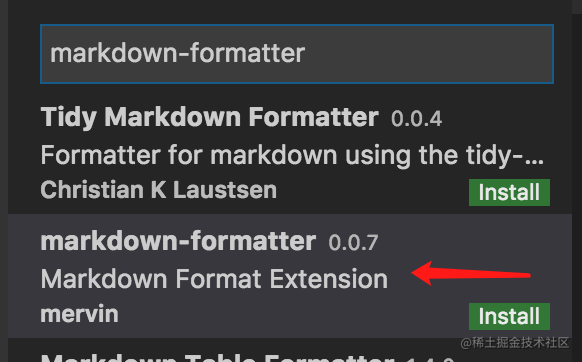Click the Markdown Format Extension description

pos(214,279)
